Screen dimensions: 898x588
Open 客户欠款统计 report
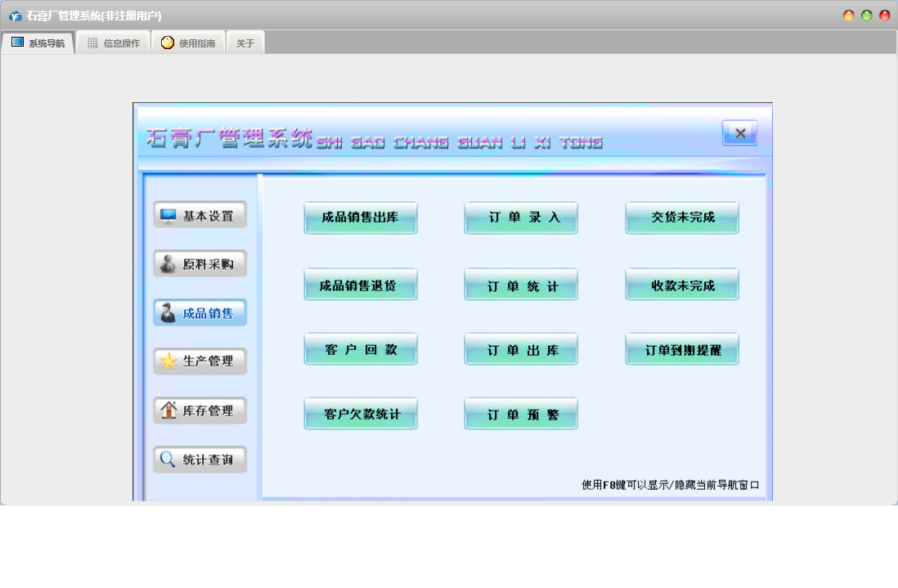click(x=361, y=414)
